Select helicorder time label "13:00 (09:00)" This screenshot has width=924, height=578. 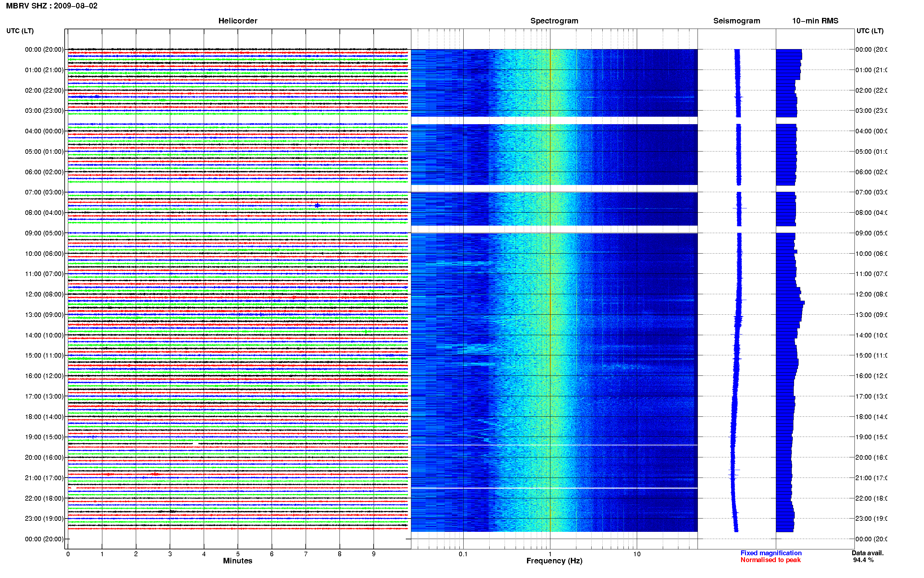(x=44, y=315)
